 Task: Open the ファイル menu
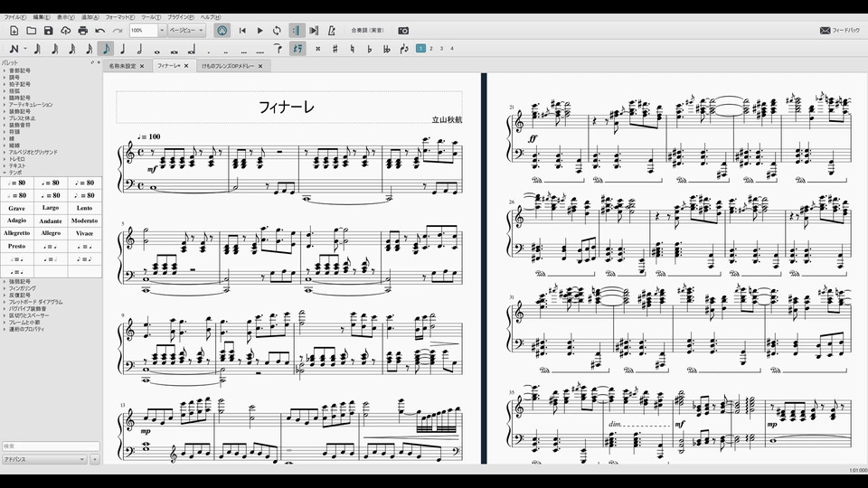click(15, 17)
